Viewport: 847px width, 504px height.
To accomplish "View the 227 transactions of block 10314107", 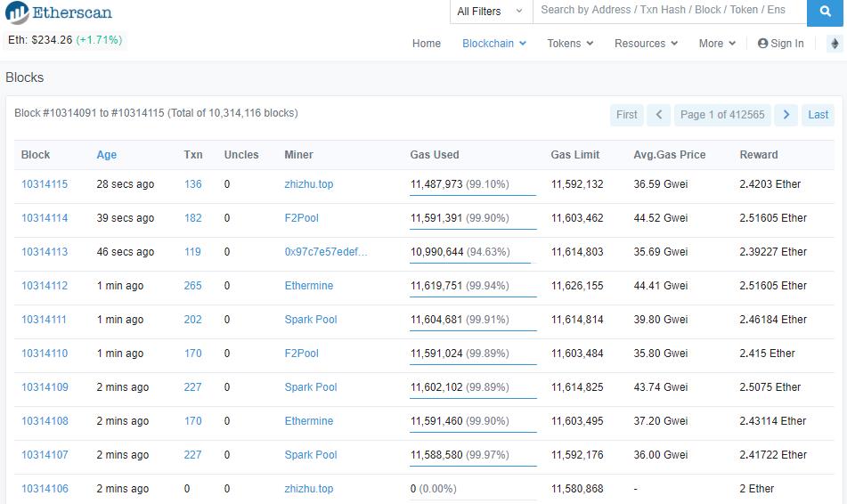I will pyautogui.click(x=193, y=455).
